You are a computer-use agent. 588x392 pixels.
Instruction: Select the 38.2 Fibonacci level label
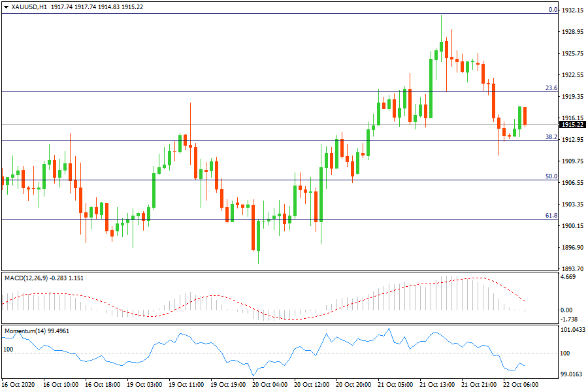click(551, 137)
